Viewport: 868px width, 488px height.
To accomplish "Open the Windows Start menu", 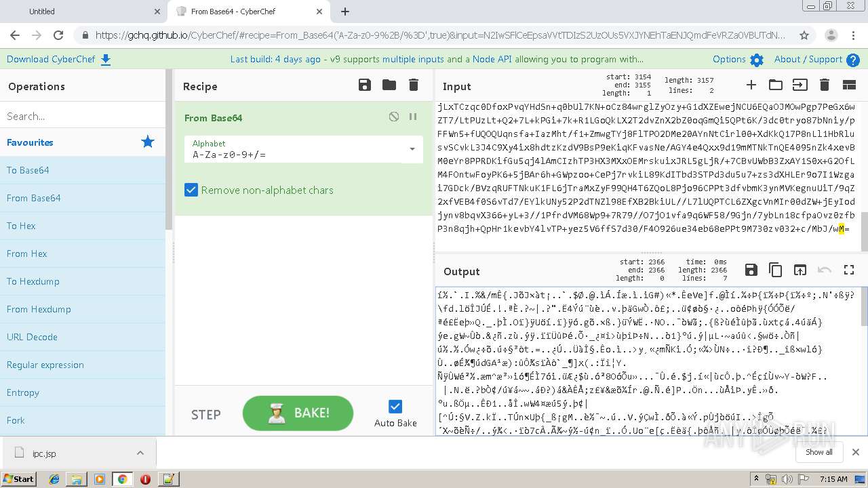I will coord(18,479).
